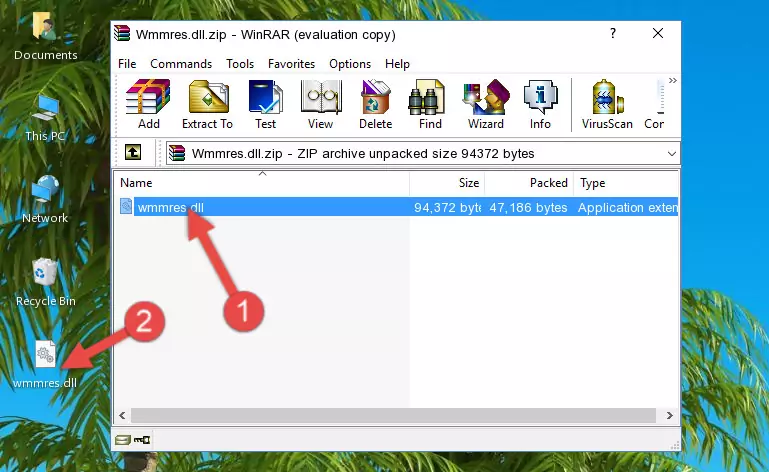Click the scroll right arrow
The image size is (769, 472).
(670, 416)
